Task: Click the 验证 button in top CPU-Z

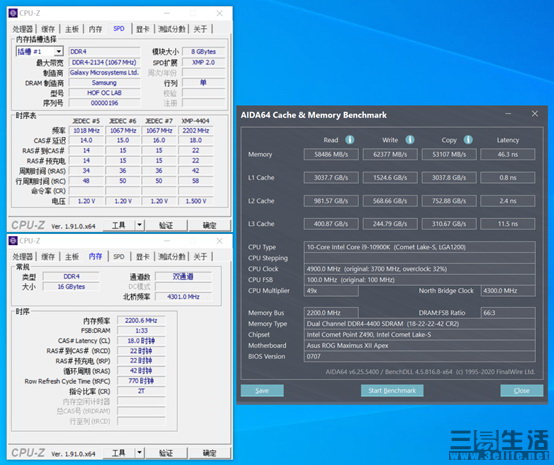Action: pos(166,225)
